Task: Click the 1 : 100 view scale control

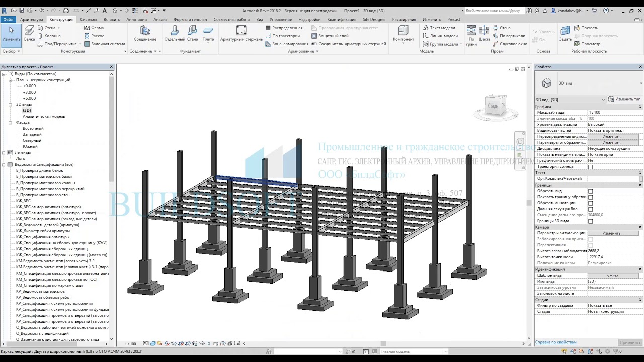Action: point(130,344)
